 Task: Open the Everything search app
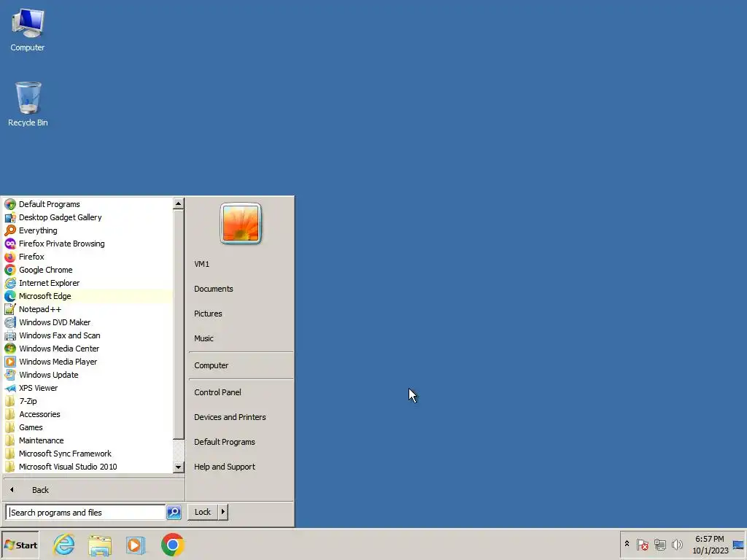[88, 230]
